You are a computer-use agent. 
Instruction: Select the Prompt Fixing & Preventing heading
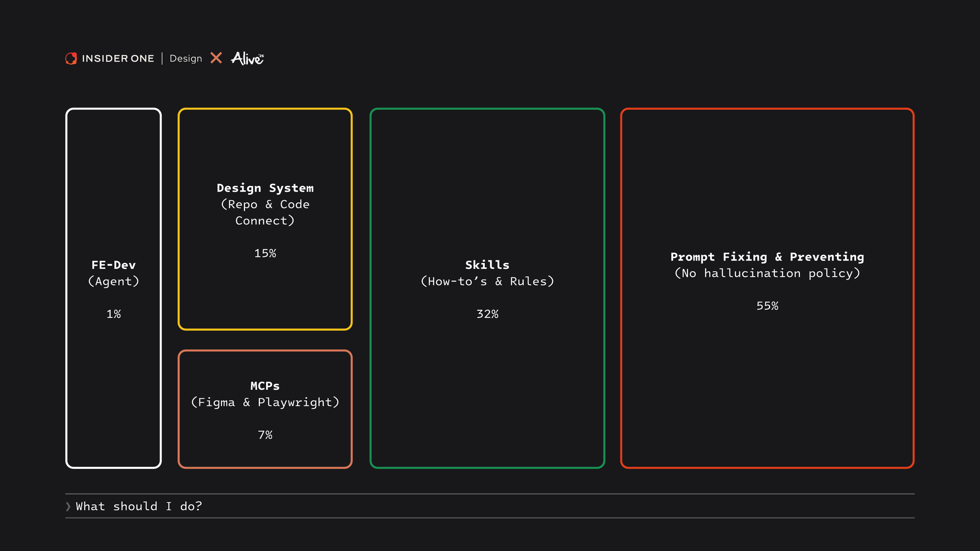(767, 257)
